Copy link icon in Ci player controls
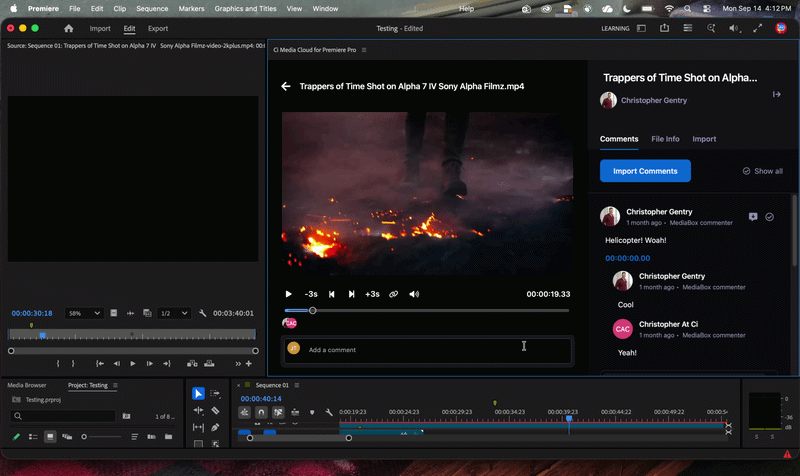 click(393, 294)
